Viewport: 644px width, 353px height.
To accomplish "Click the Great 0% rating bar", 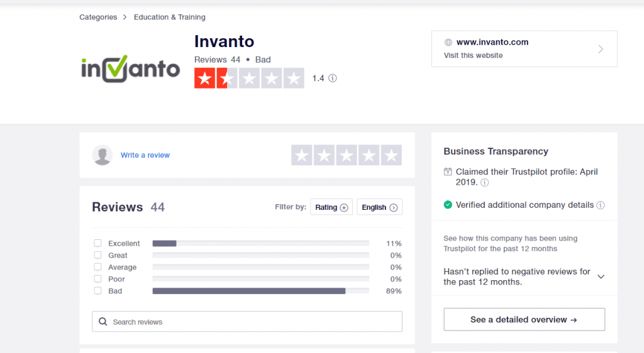I will click(x=261, y=256).
